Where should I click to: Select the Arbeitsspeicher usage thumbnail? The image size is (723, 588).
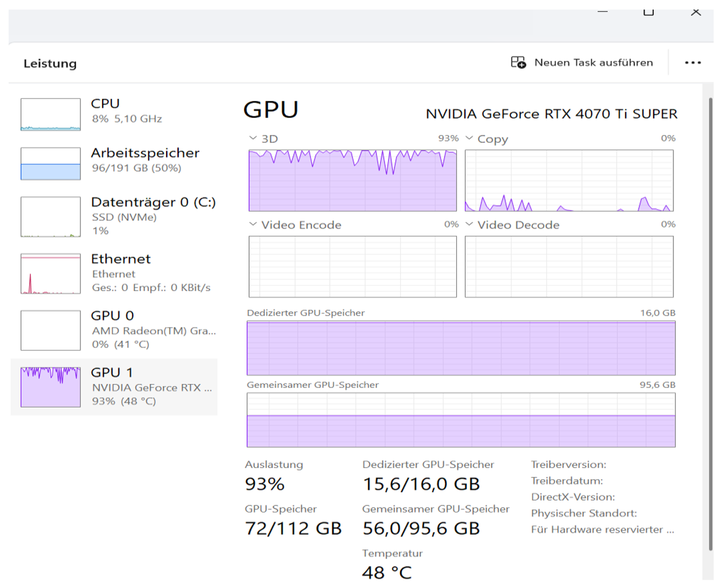tap(50, 164)
